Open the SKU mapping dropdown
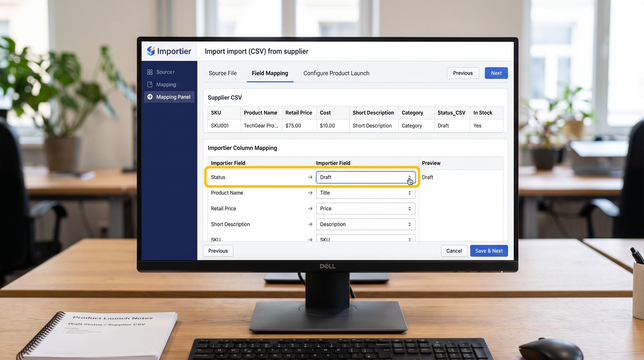Screen dimensions: 644x360 366,238
